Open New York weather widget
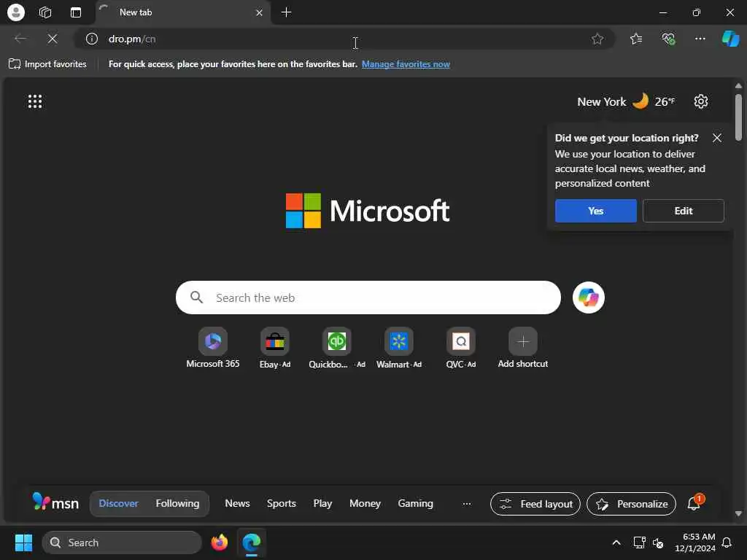The width and height of the screenshot is (747, 560). (626, 101)
